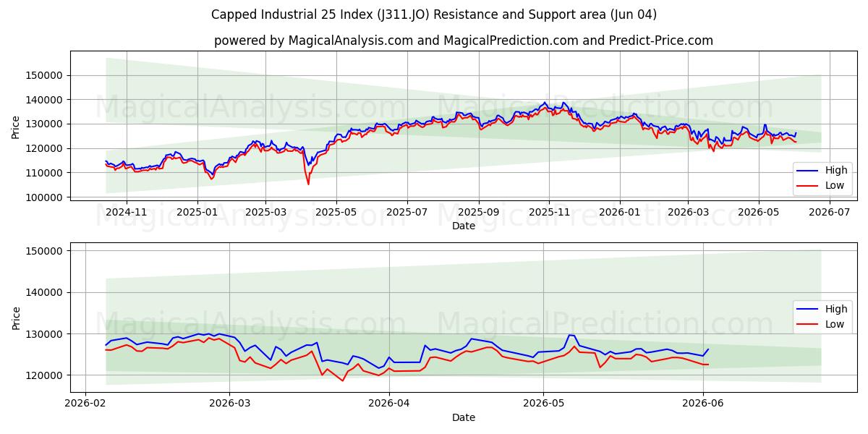The width and height of the screenshot is (868, 434).
Task: Click the bottom chart's 'Price' axis label
Action: (x=16, y=318)
